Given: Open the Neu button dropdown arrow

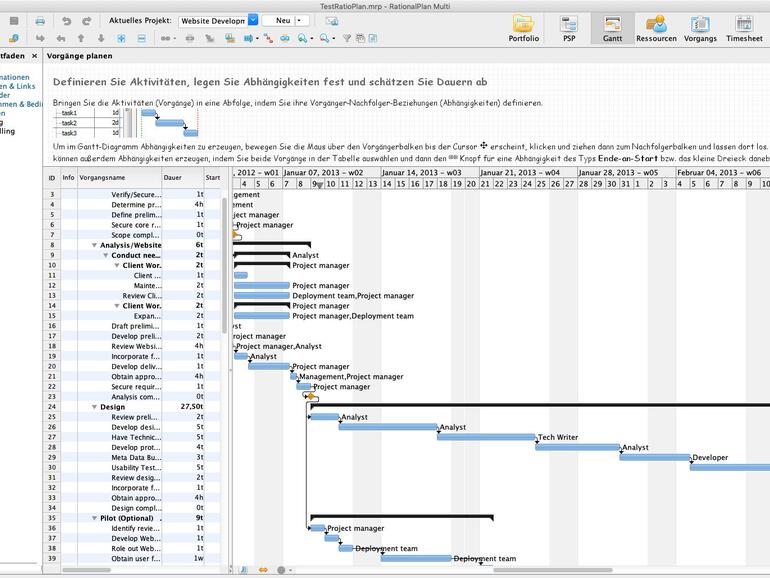Looking at the screenshot, I should (x=299, y=21).
